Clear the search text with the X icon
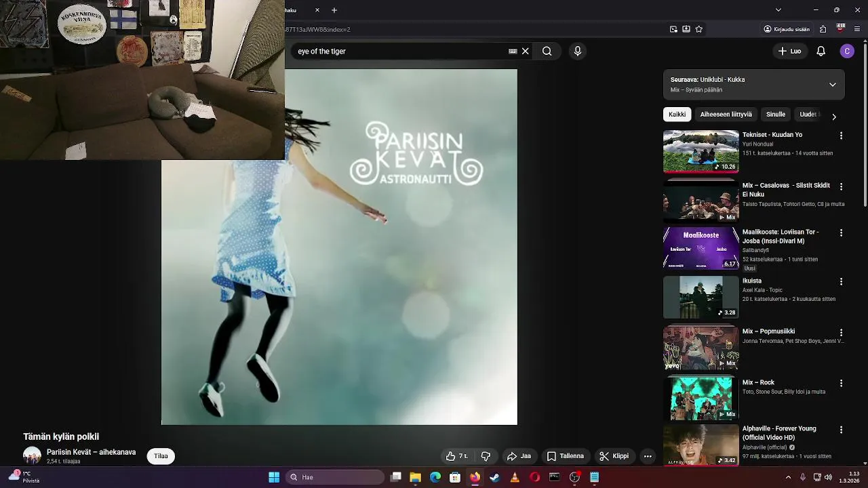The height and width of the screenshot is (488, 868). click(x=525, y=51)
